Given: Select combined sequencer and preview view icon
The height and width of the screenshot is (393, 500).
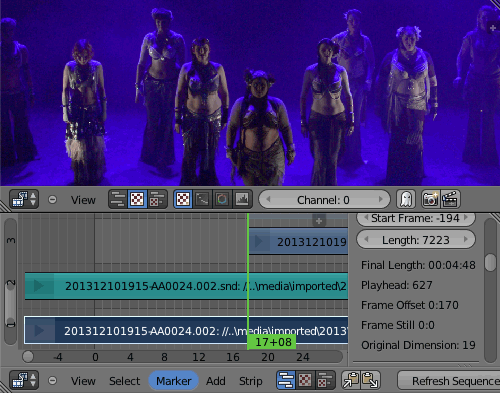Looking at the screenshot, I should [157, 199].
